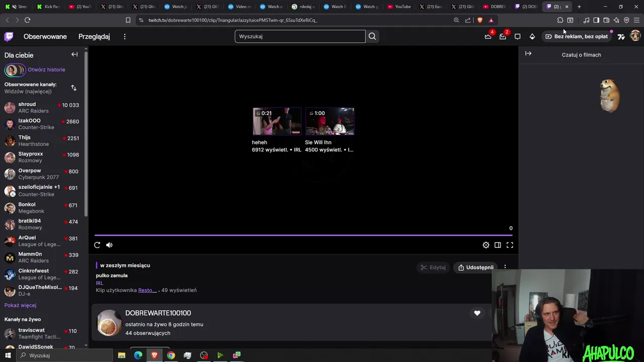Reload the page in the browser
Image resolution: width=644 pixels, height=362 pixels.
[27, 20]
